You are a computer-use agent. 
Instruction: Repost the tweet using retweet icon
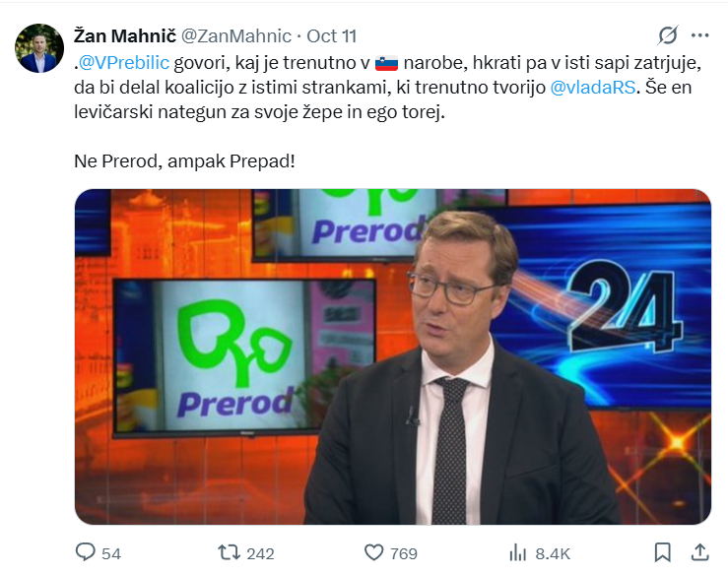pyautogui.click(x=229, y=552)
